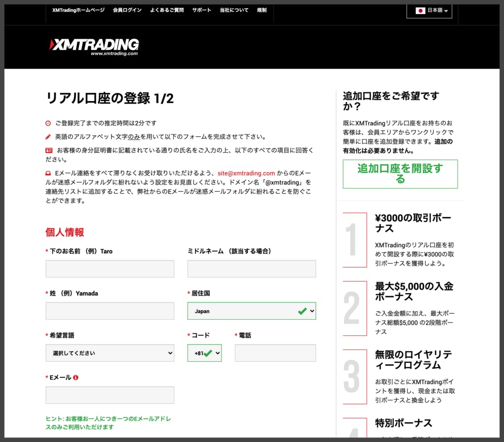
Task: Go to XMTradingホームページ
Action: pyautogui.click(x=78, y=10)
